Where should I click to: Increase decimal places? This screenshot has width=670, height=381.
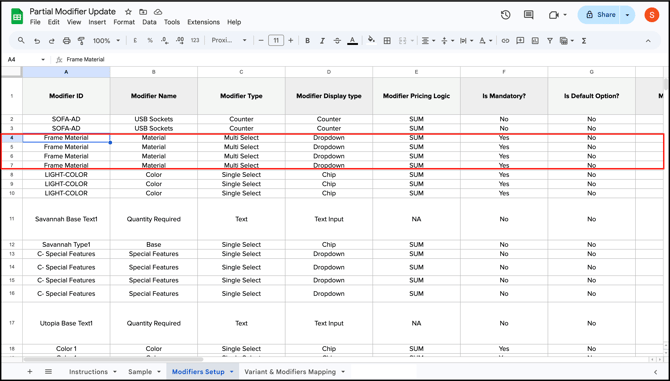coord(180,41)
